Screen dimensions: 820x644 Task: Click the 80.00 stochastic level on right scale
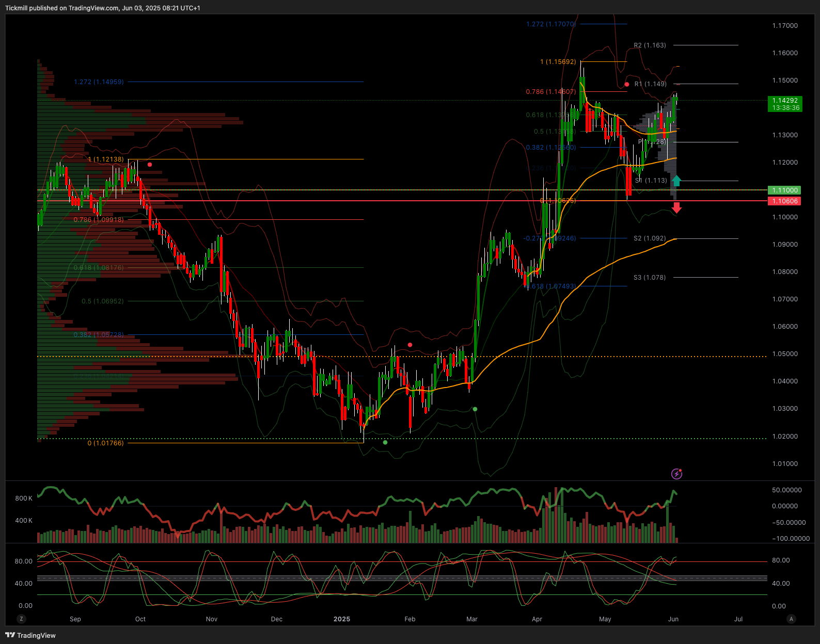pyautogui.click(x=781, y=560)
